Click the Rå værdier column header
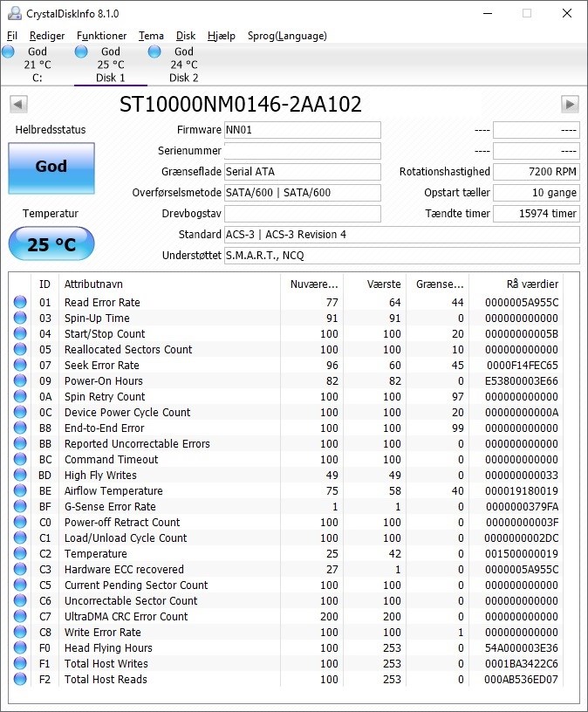588x712 pixels. [516, 284]
